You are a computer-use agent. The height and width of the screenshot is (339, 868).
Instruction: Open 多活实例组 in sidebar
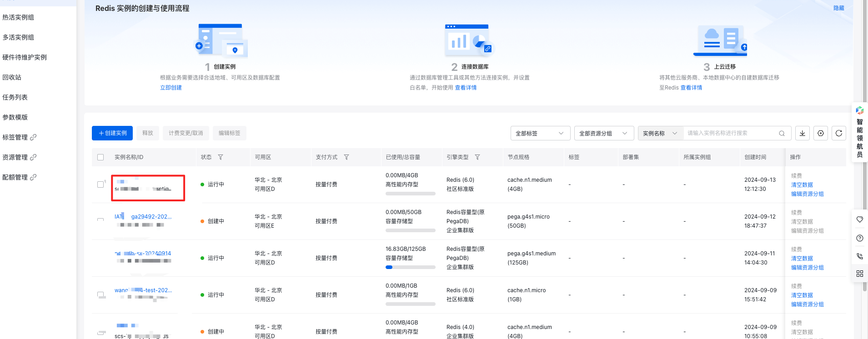[18, 37]
